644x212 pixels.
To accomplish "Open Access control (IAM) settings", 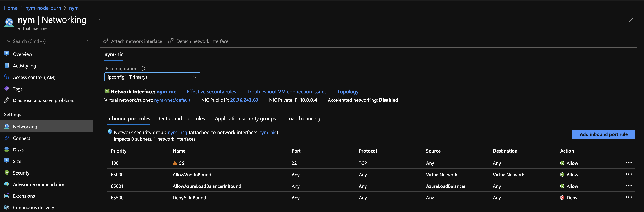I will (34, 77).
